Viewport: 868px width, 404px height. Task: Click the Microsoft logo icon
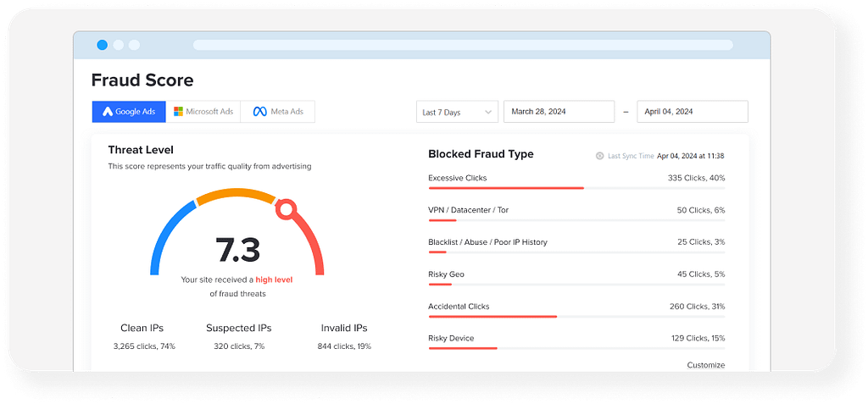(x=178, y=111)
